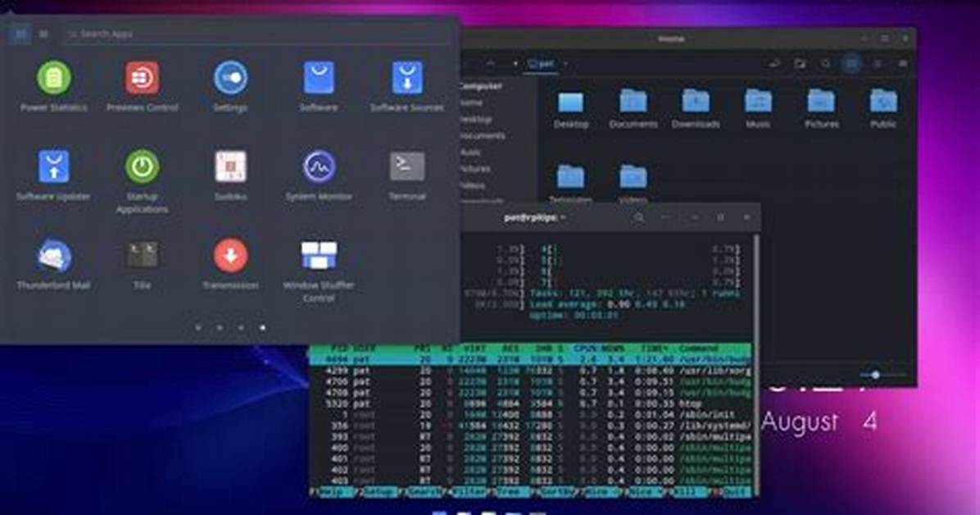Switch file manager to compact view
The height and width of the screenshot is (515, 980).
902,63
